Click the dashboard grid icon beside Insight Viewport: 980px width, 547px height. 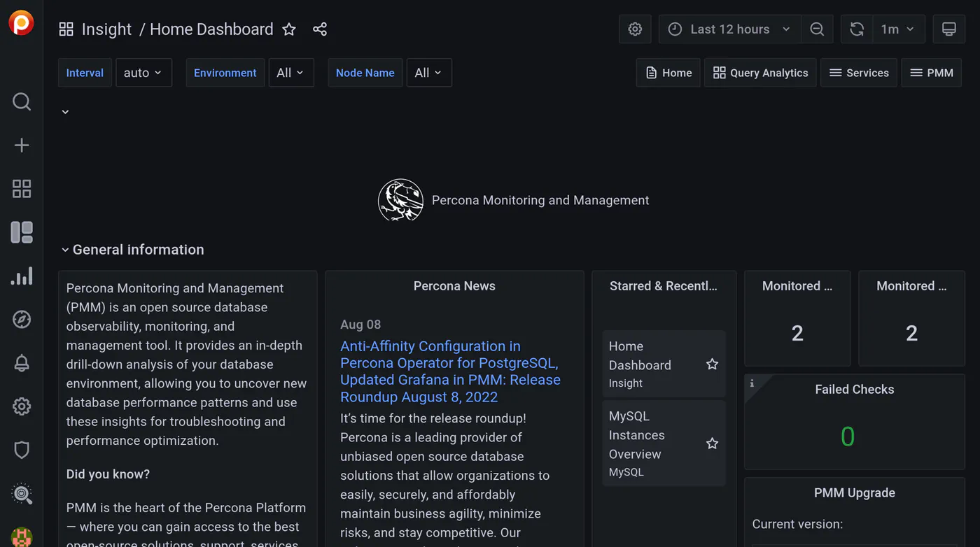pos(66,29)
